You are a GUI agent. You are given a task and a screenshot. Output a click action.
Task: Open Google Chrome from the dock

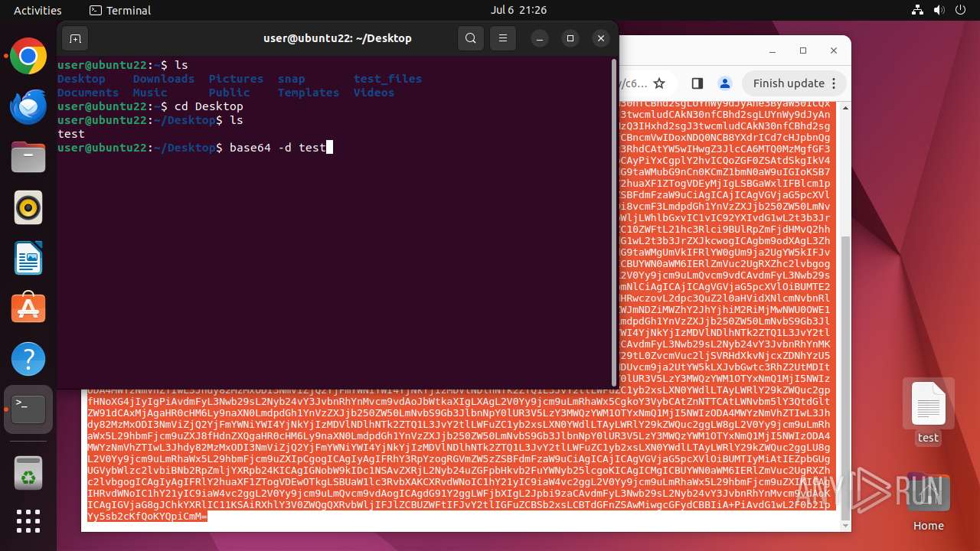point(28,56)
